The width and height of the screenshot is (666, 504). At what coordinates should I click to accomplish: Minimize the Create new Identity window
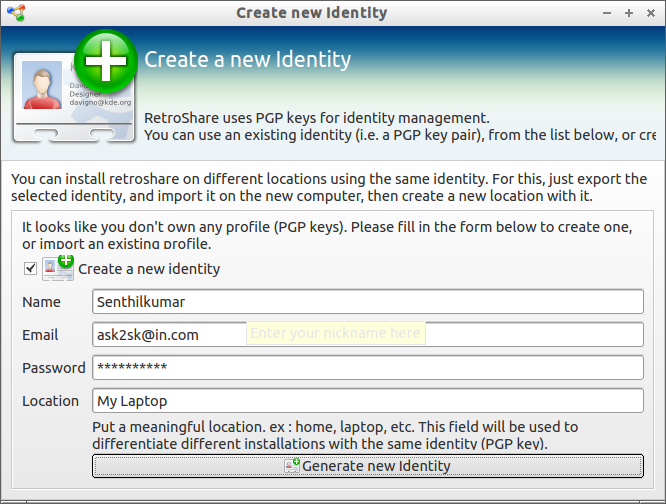point(607,13)
